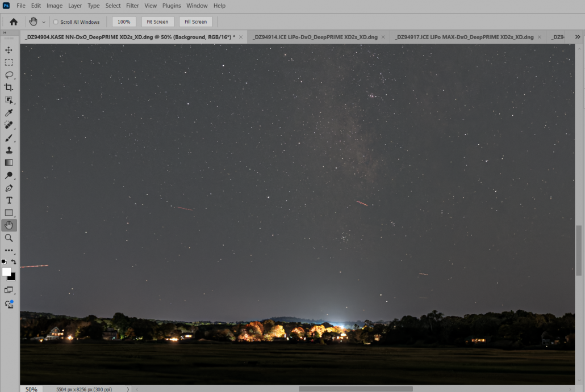This screenshot has height=392, width=585.
Task: Reset to default foreground/background colors
Action: tap(4, 262)
